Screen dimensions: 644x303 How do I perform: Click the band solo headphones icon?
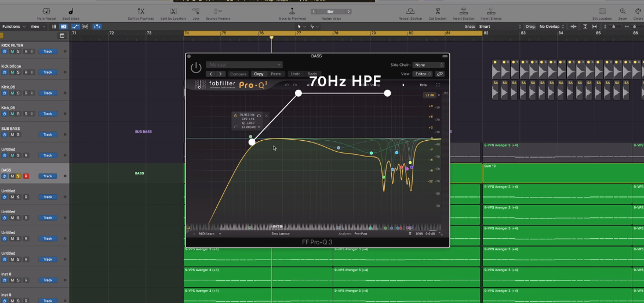(259, 115)
